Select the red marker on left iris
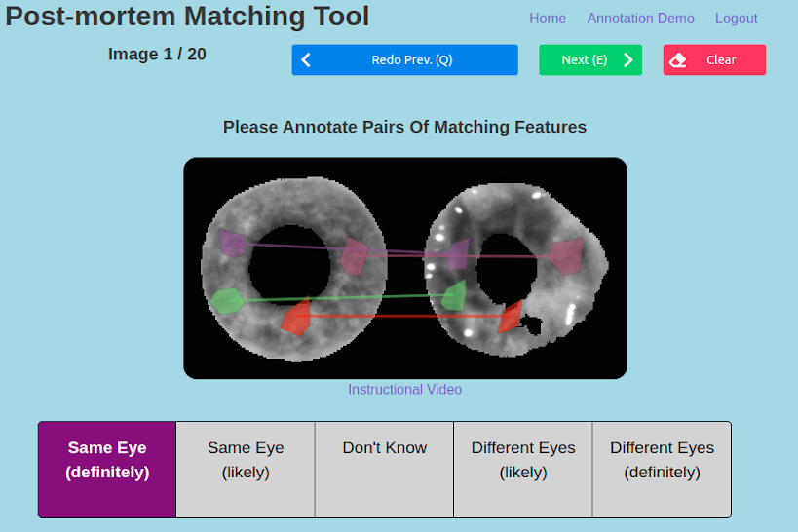Image resolution: width=798 pixels, height=532 pixels. [296, 318]
